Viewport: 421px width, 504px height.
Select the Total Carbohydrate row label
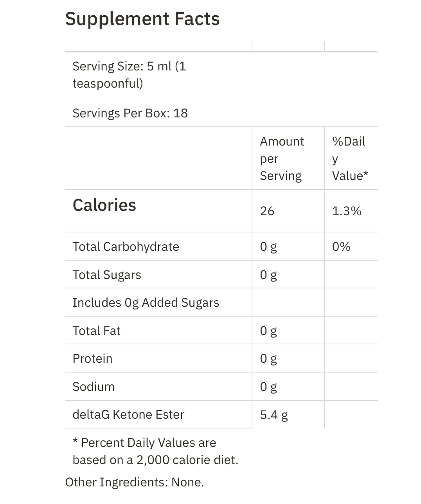tap(126, 247)
